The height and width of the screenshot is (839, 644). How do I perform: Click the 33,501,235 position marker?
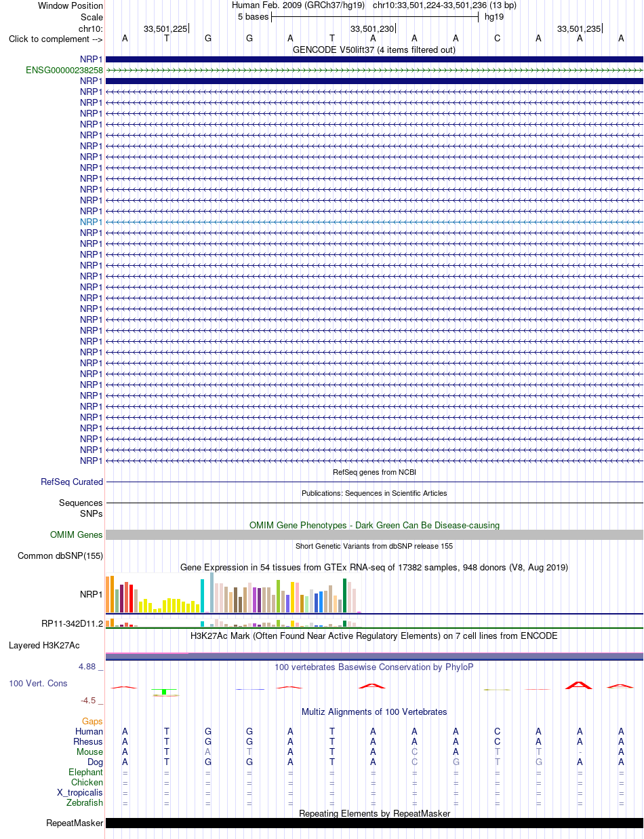click(x=578, y=28)
